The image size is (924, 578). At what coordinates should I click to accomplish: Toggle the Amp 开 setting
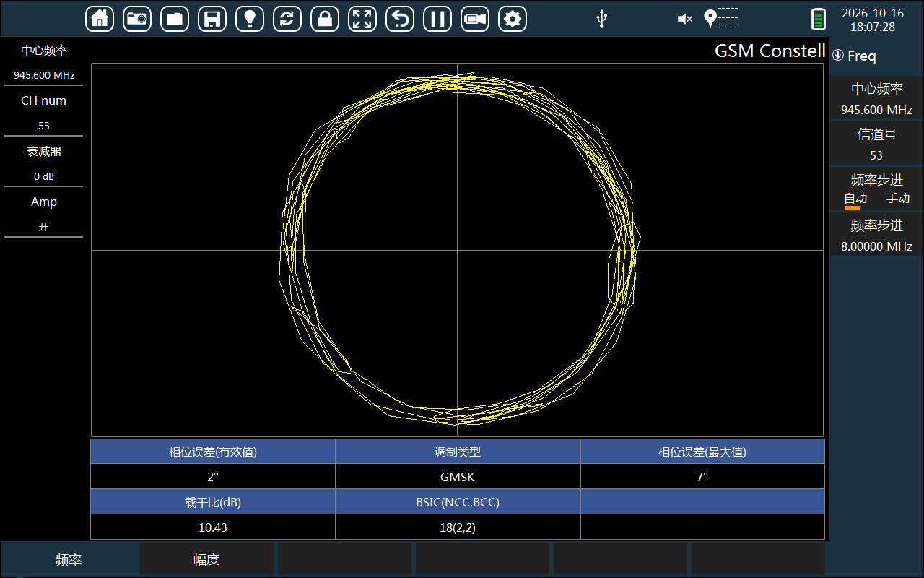tap(44, 214)
